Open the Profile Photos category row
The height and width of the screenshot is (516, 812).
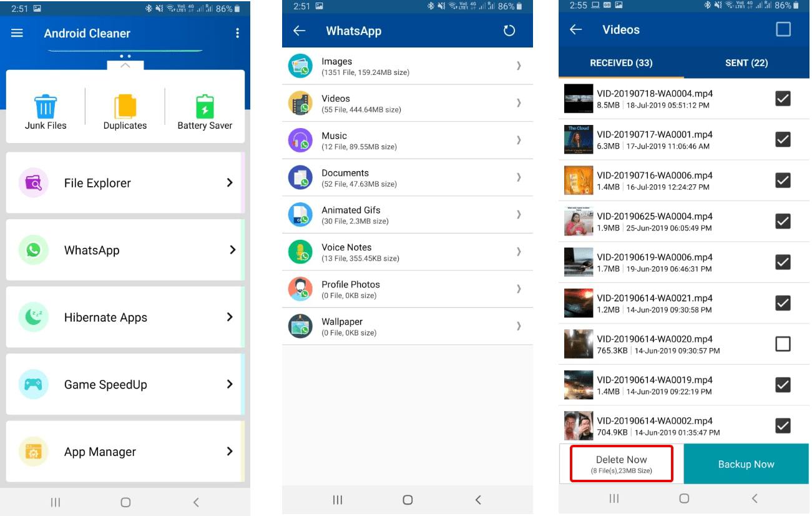tap(408, 289)
